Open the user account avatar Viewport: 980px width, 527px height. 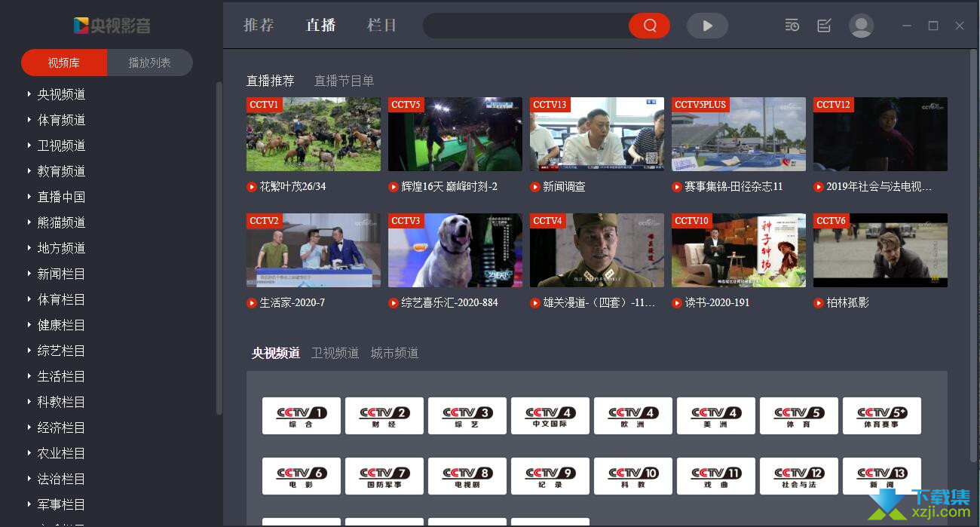click(861, 26)
